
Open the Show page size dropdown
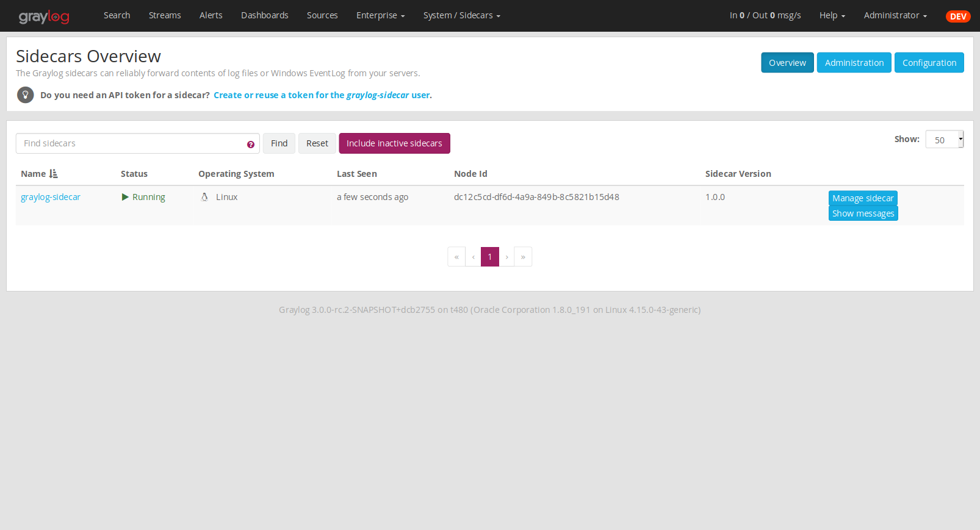pyautogui.click(x=944, y=140)
